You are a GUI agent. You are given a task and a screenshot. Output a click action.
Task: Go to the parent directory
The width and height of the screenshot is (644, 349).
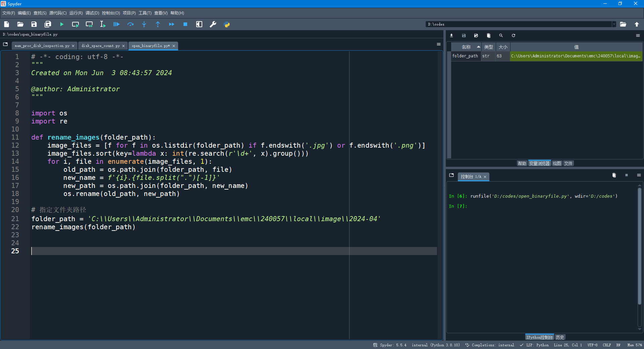point(637,24)
